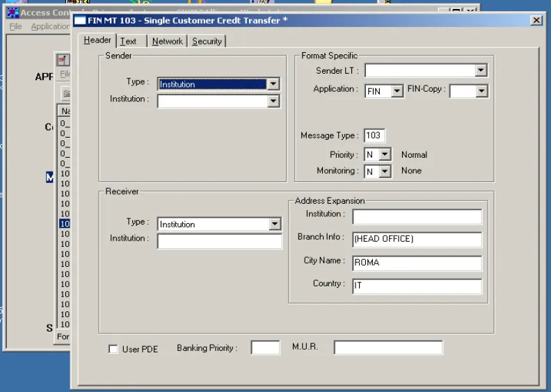The width and height of the screenshot is (551, 392).
Task: Click the Access Control window title icon
Action: [x=13, y=13]
